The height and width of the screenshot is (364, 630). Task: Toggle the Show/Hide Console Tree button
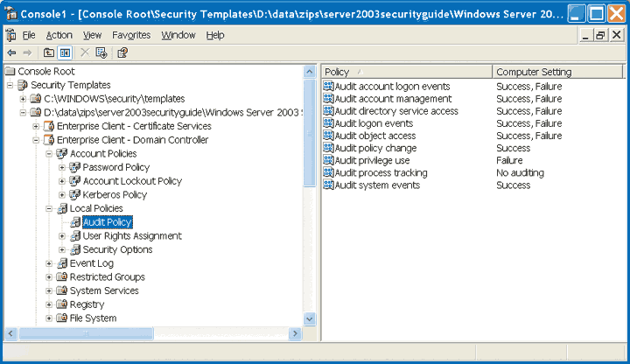65,52
